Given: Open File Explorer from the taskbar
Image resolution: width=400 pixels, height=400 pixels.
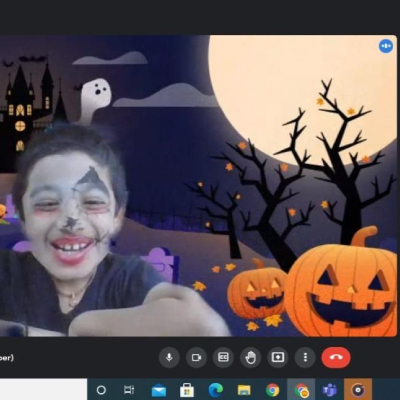Looking at the screenshot, I should (244, 390).
